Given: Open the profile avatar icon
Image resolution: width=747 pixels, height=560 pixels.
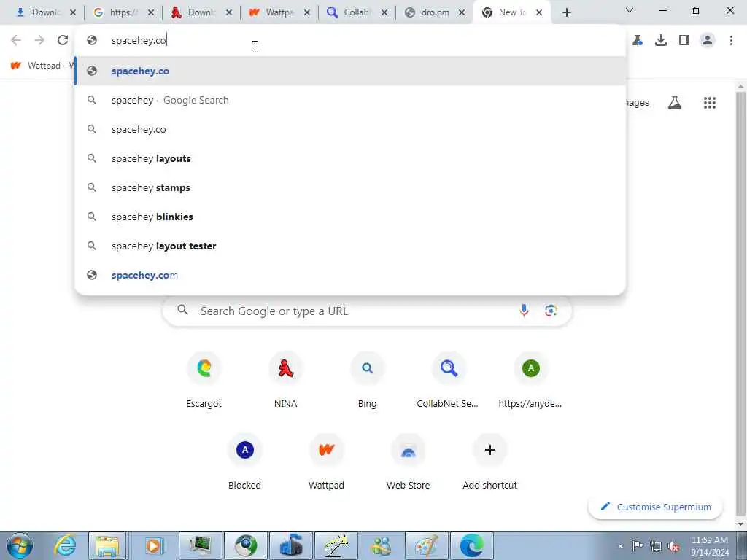Looking at the screenshot, I should [708, 41].
